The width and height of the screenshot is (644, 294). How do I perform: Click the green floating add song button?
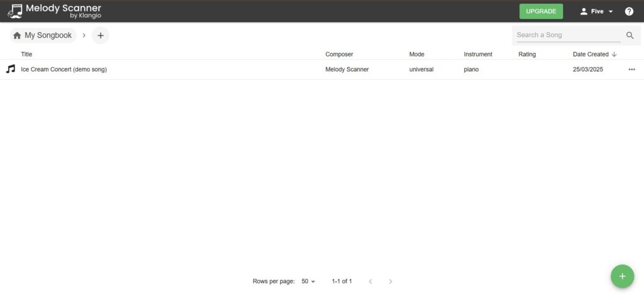pos(622,276)
